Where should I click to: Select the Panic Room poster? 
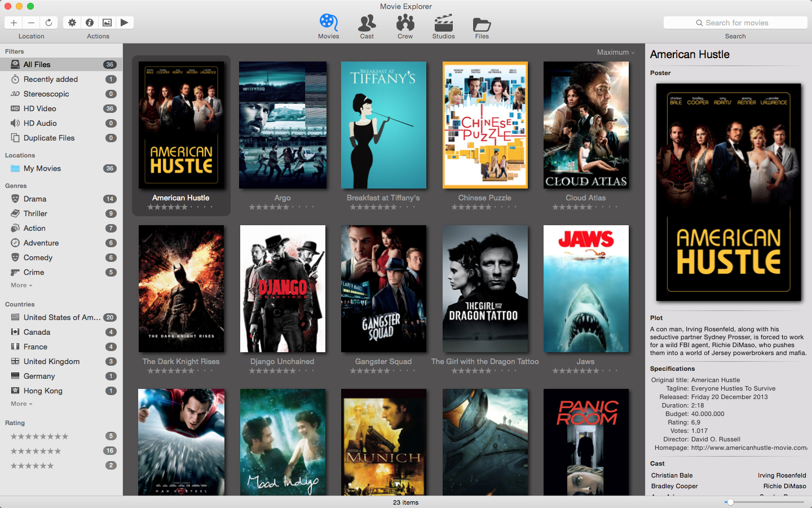click(586, 442)
